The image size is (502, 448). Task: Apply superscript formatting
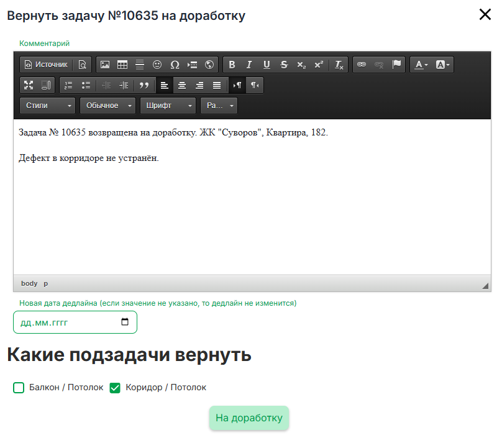click(319, 65)
